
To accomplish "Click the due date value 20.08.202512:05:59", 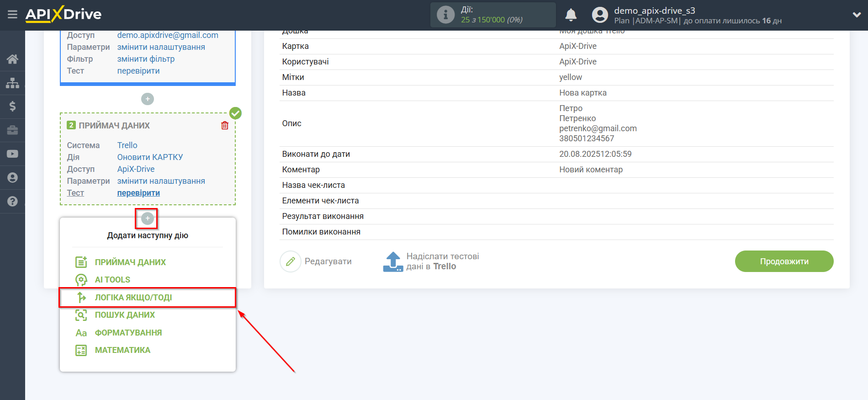I will point(595,154).
